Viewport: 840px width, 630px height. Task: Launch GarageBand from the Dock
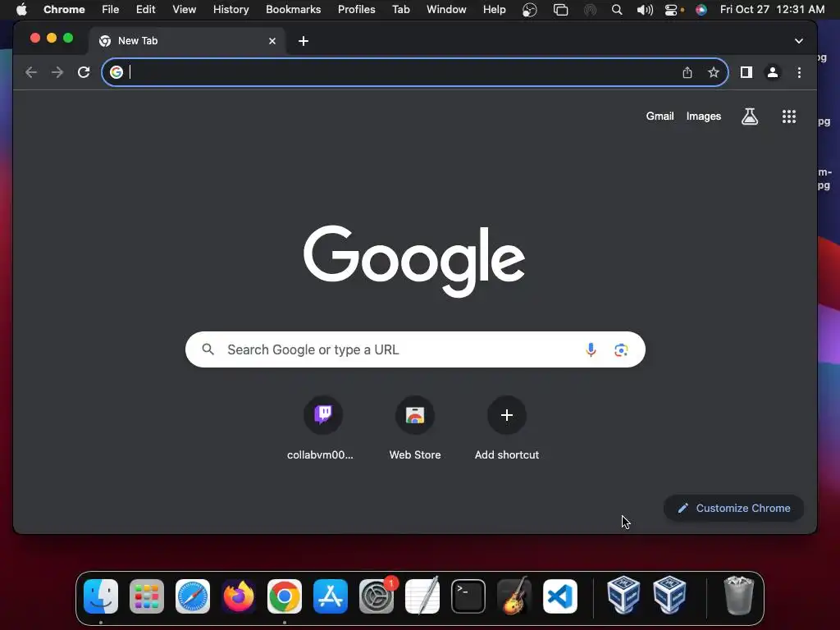click(514, 596)
